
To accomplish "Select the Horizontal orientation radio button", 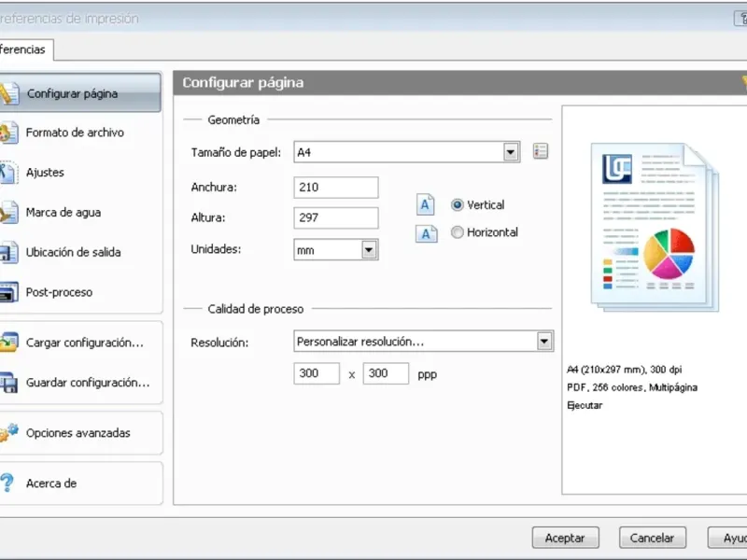I will pos(457,232).
